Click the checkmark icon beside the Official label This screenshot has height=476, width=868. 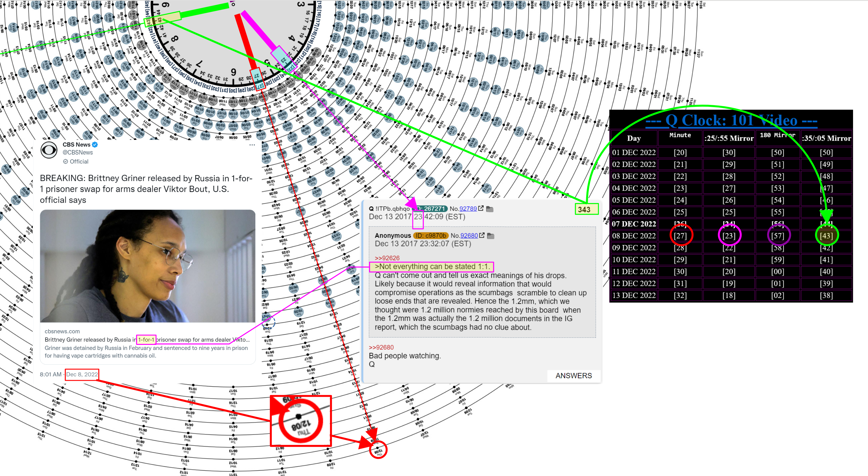coord(65,162)
